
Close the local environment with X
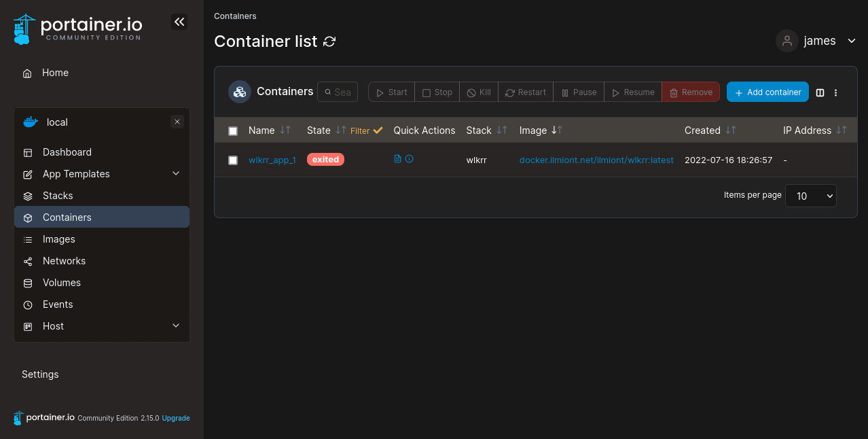[177, 122]
